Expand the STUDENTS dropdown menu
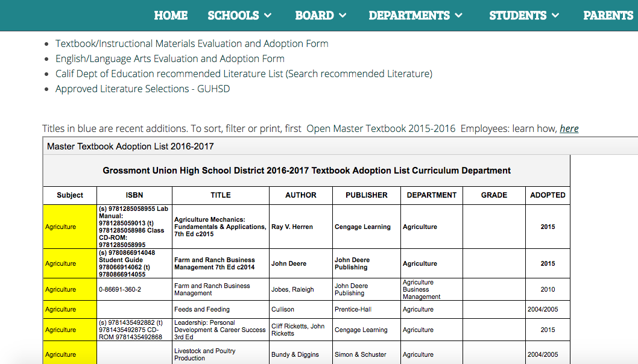Image resolution: width=638 pixels, height=364 pixels. pos(524,16)
